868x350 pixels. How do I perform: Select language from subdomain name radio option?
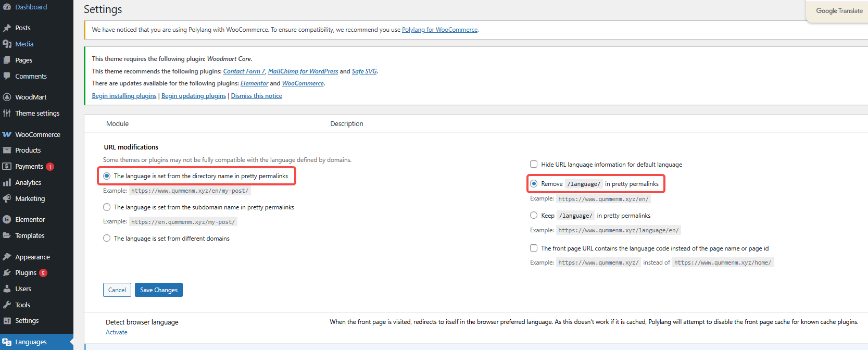point(107,207)
